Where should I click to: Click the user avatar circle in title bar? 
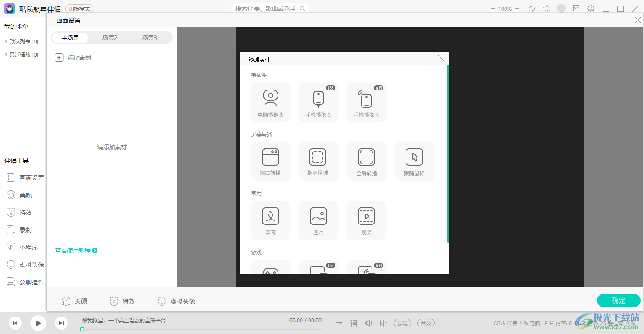tap(561, 8)
